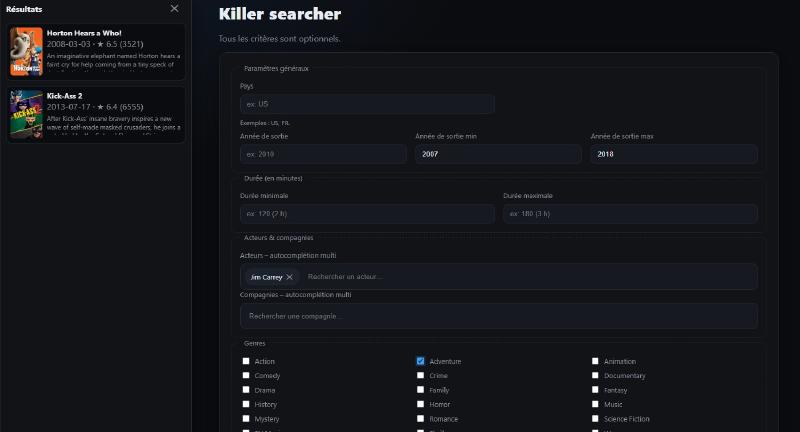Screen dimensions: 800x432
Task: Open Horton Hears a Who! poster thumbnail
Action: [27, 52]
